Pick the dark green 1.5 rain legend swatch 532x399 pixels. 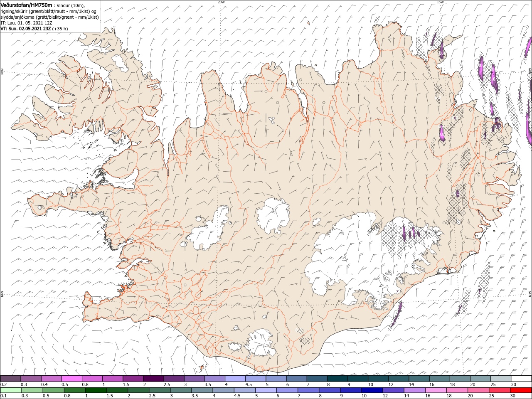(x=117, y=390)
